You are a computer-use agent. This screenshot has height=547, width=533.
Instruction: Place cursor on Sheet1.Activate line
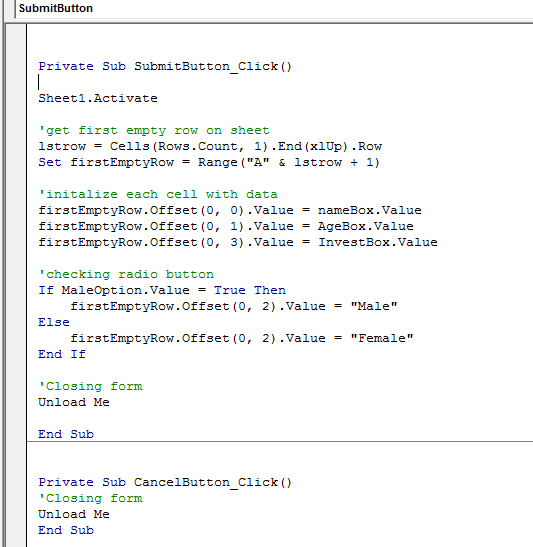(x=98, y=98)
